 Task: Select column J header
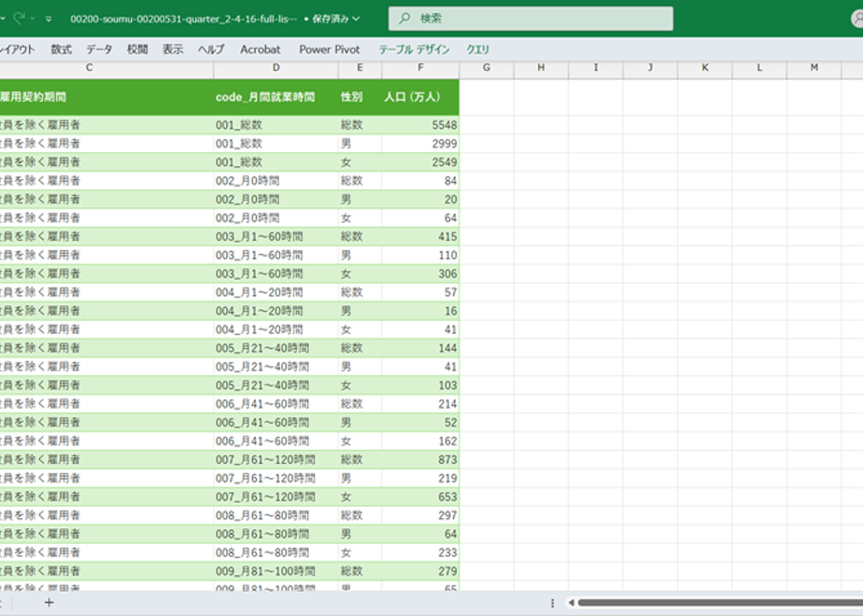tap(651, 67)
